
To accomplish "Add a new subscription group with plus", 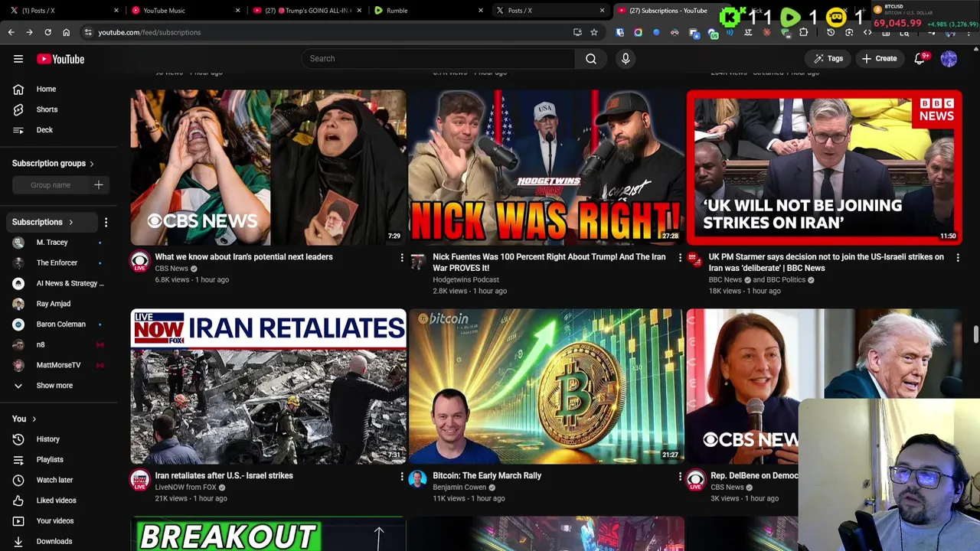I will [x=98, y=185].
